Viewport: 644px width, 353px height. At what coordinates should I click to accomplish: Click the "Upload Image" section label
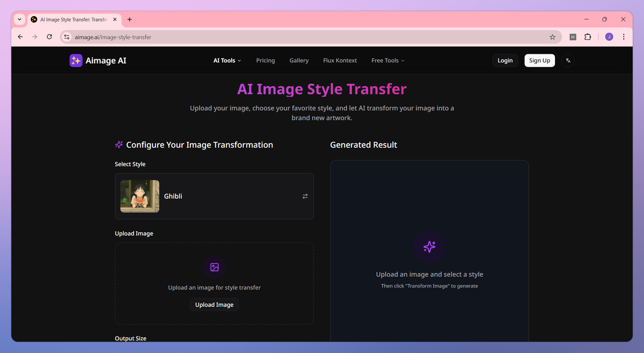(134, 234)
